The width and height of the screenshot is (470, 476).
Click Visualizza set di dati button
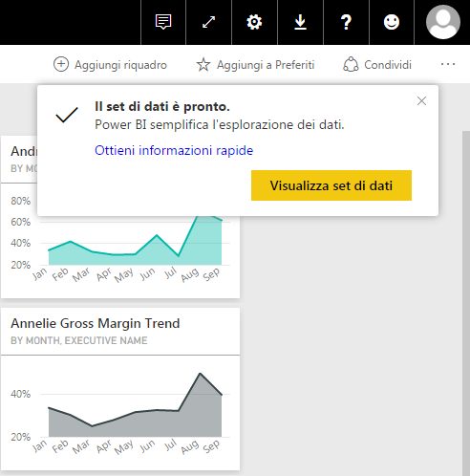[x=331, y=185]
